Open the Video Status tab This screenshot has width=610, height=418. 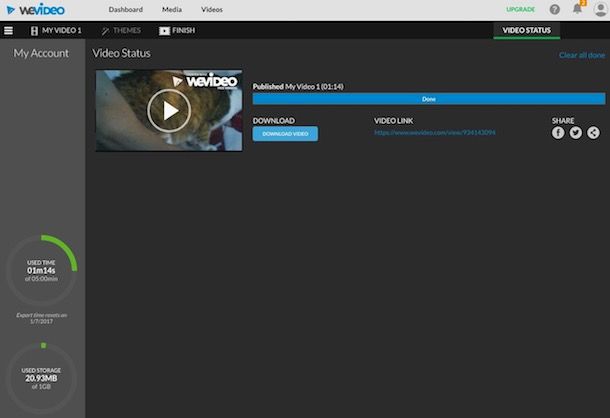point(526,31)
